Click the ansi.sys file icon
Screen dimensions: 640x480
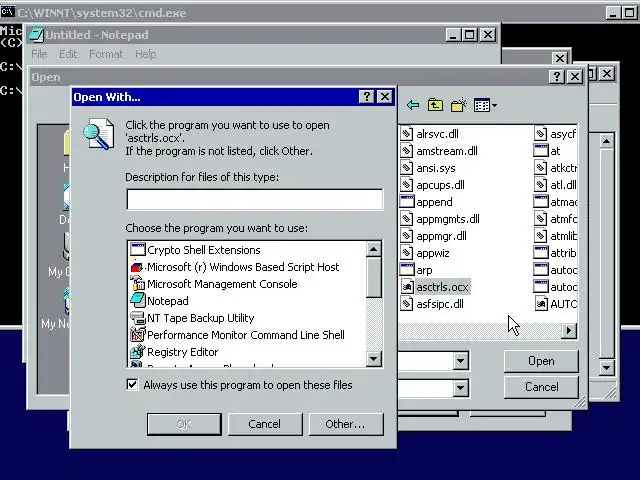click(x=406, y=168)
